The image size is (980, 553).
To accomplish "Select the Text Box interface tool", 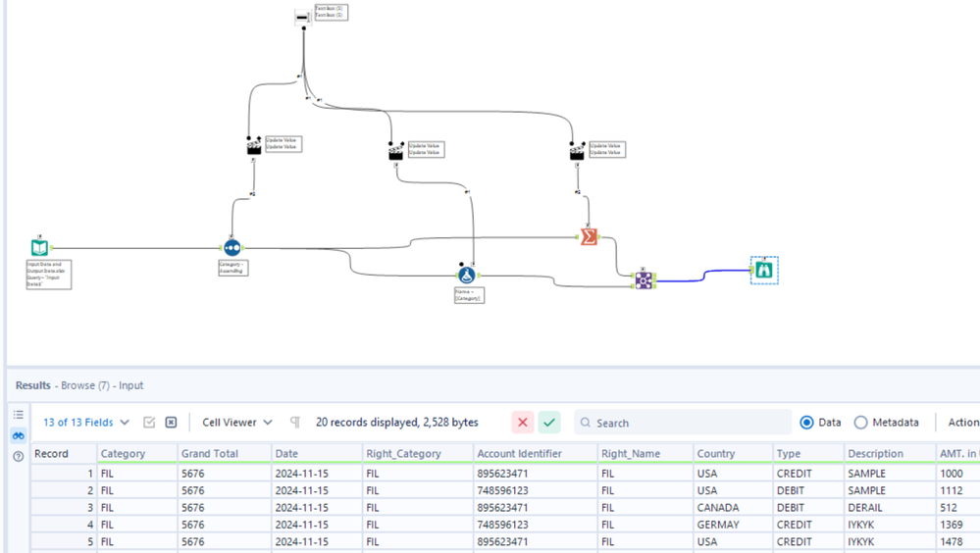I will 302,18.
